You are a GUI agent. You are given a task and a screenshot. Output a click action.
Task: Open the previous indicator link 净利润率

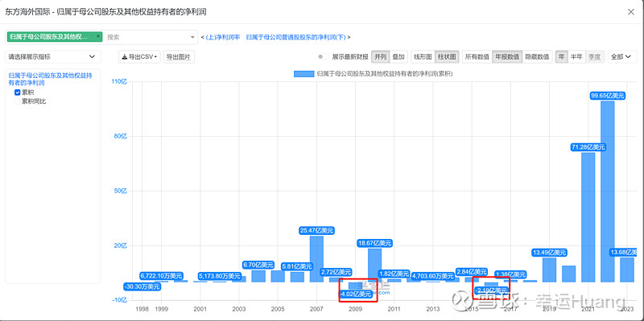point(222,37)
